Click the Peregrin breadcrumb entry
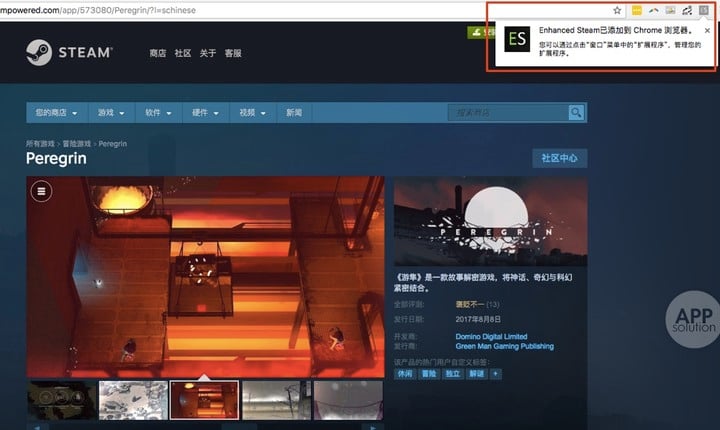This screenshot has height=430, width=720. tap(112, 144)
